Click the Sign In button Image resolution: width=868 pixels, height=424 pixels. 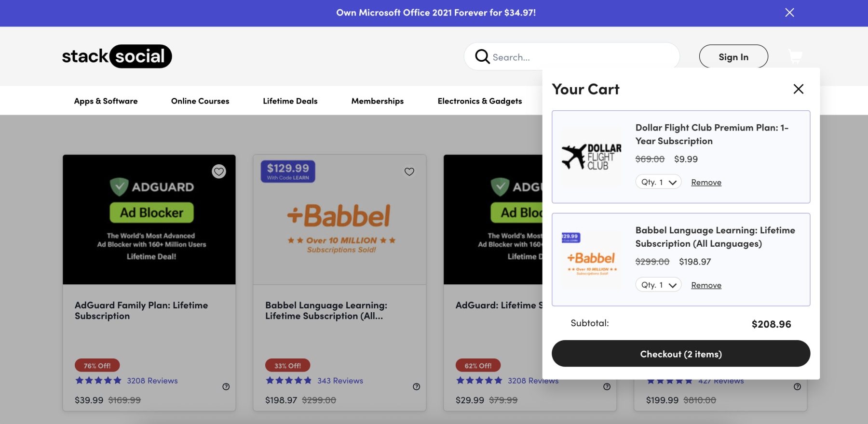tap(733, 57)
